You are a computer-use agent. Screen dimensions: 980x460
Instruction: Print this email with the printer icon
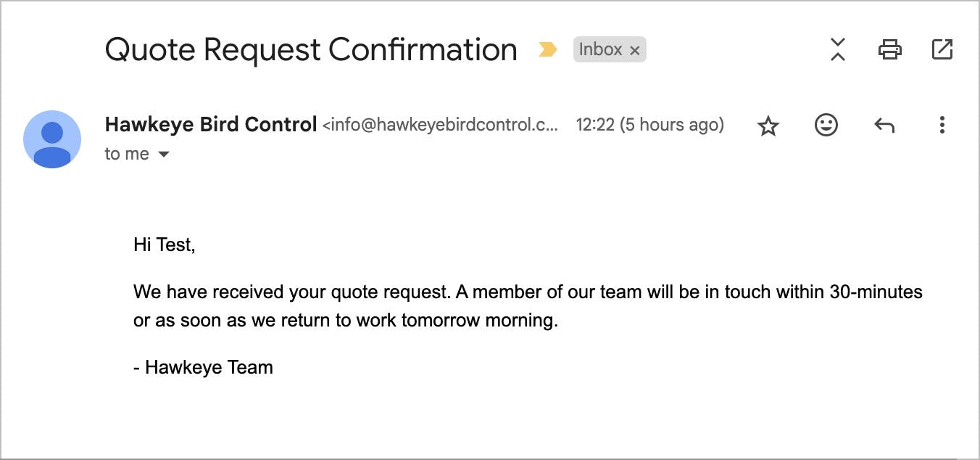point(889,49)
